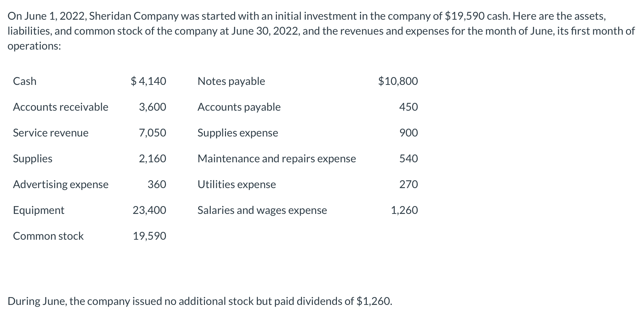Click the Advertising expense label
Image resolution: width=644 pixels, height=311 pixels.
click(x=60, y=184)
